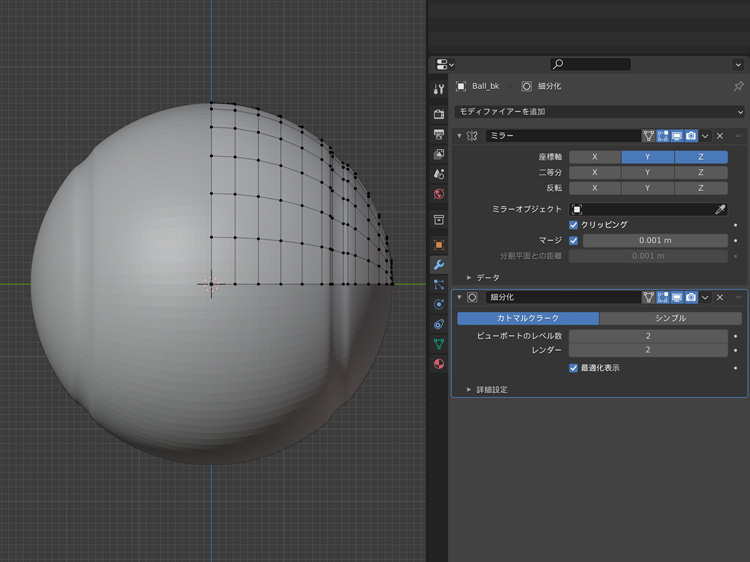Click the ビューポートのレベル数 value field
Screen dimensions: 750x562
click(648, 336)
